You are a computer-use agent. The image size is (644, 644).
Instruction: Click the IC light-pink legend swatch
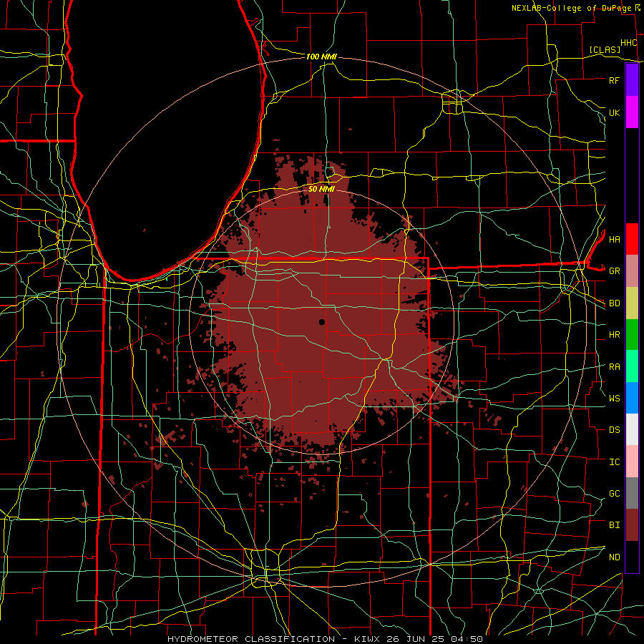click(x=632, y=462)
